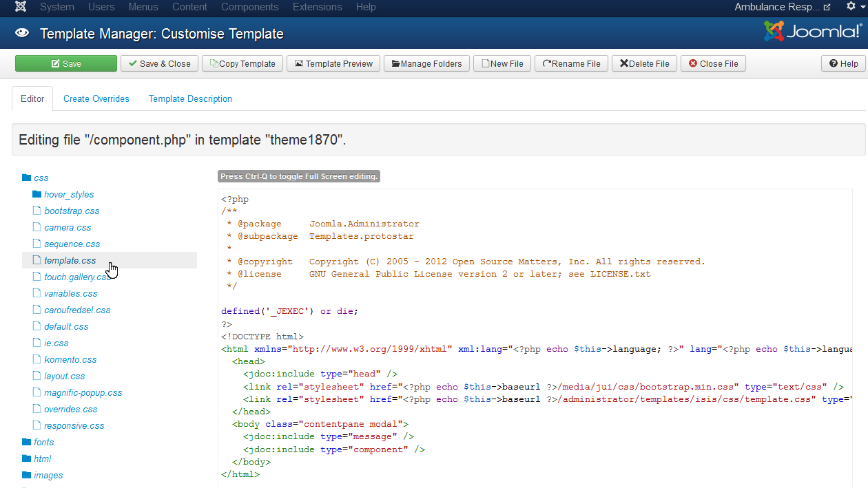Open ie.css file

coord(56,343)
